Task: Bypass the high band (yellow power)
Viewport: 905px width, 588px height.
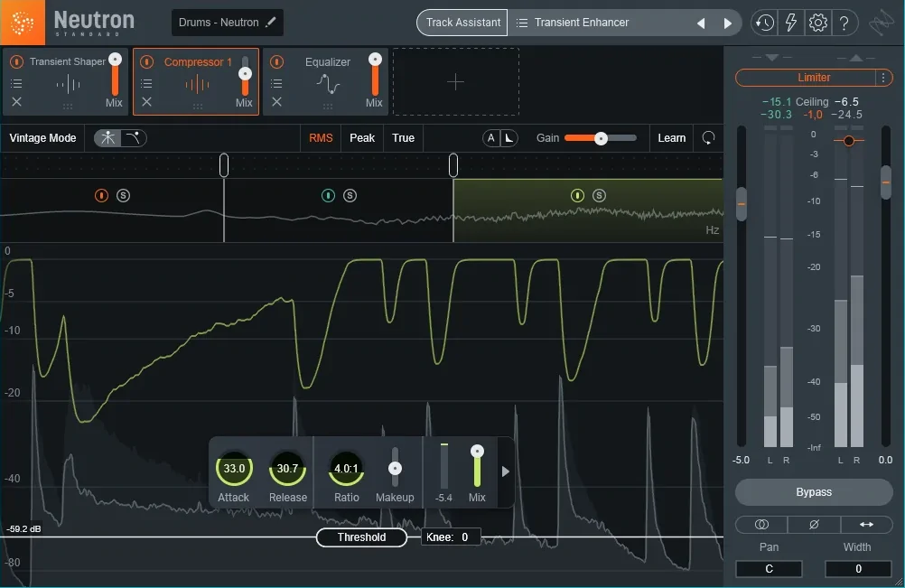Action: pos(577,196)
